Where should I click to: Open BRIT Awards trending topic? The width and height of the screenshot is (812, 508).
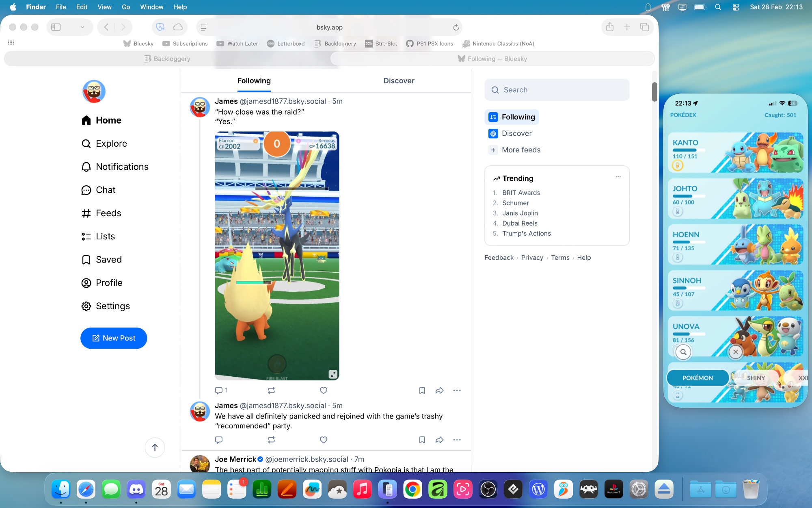[x=521, y=193]
